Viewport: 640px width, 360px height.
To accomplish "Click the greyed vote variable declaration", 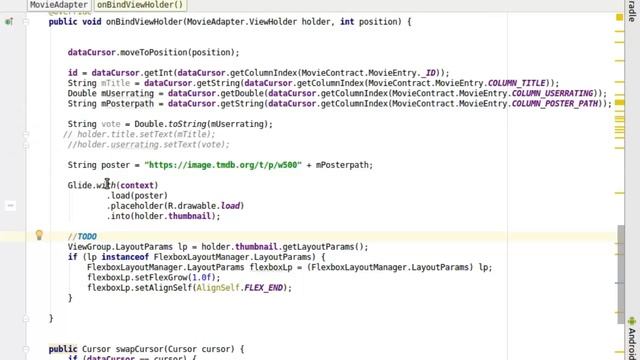I will tap(111, 124).
